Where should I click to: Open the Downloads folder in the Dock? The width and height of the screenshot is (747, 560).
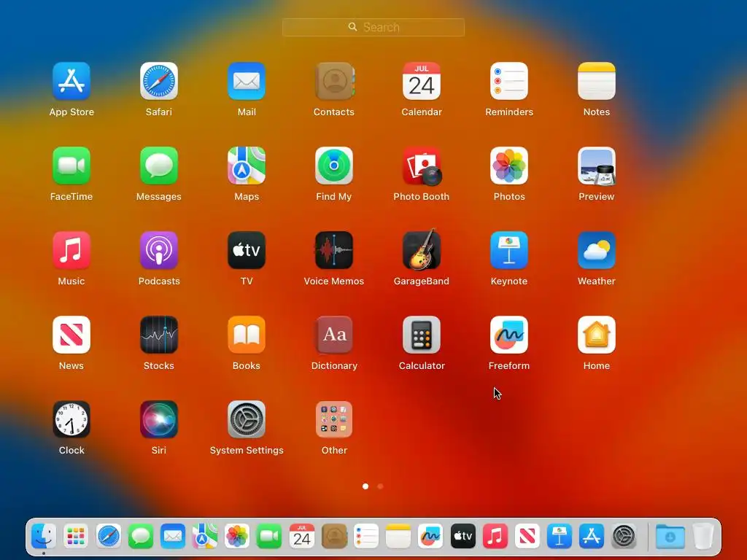click(x=670, y=537)
